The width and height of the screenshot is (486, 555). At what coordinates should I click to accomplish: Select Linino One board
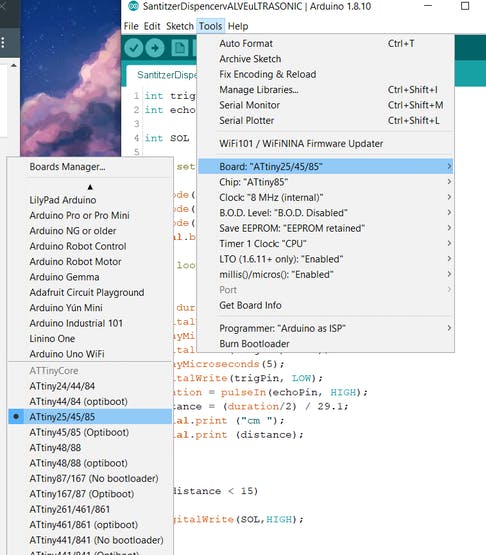coord(90,338)
